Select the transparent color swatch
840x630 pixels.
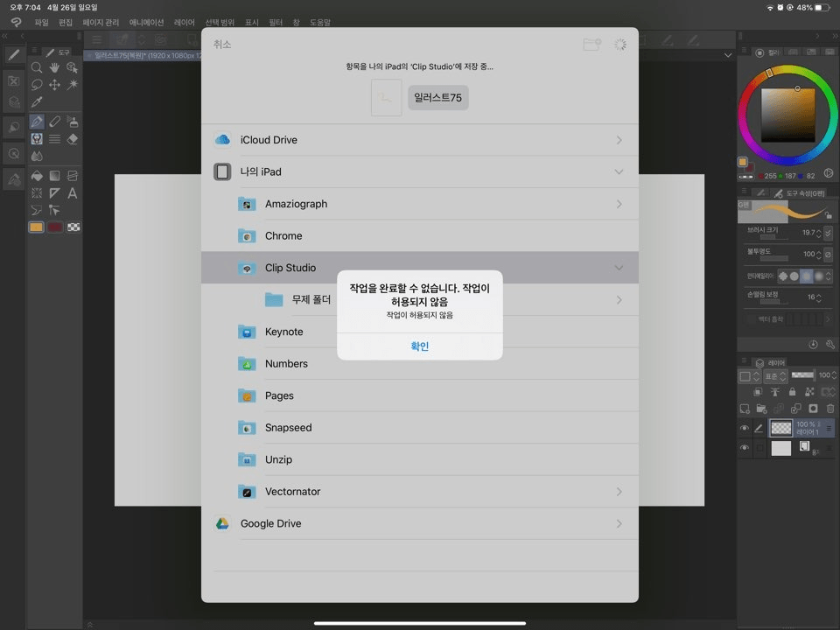(73, 227)
